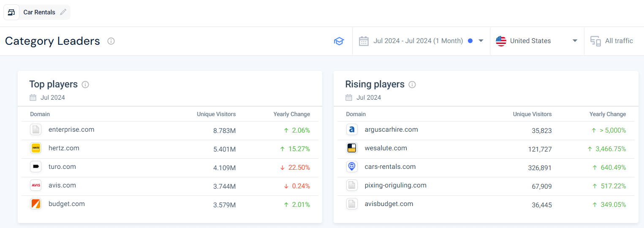Click the arguscarhire.com domain link

click(391, 130)
